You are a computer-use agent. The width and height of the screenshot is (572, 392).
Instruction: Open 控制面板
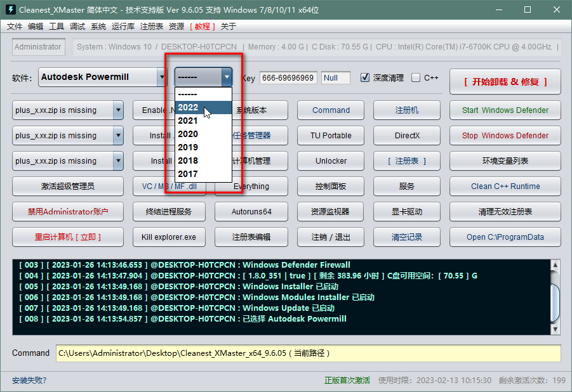click(331, 186)
